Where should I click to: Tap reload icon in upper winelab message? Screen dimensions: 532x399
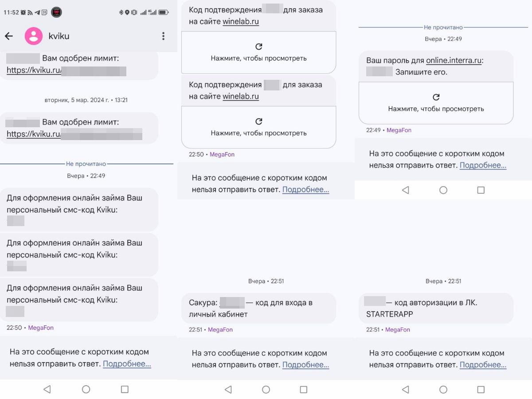259,47
